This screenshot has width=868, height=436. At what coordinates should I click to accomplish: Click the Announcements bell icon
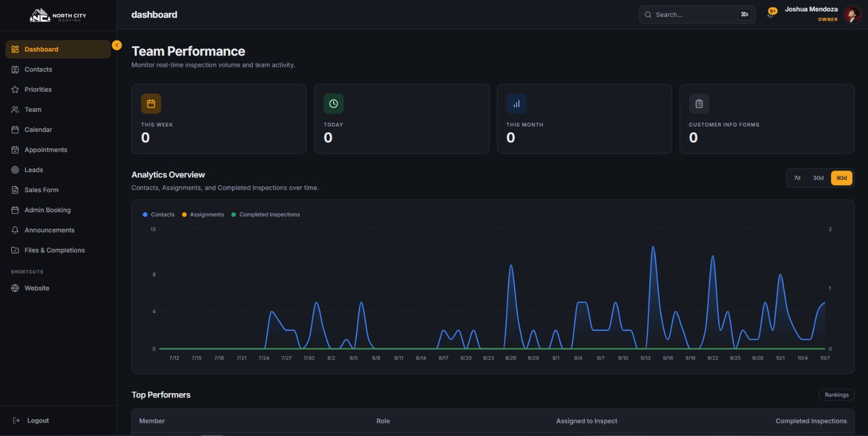click(15, 230)
